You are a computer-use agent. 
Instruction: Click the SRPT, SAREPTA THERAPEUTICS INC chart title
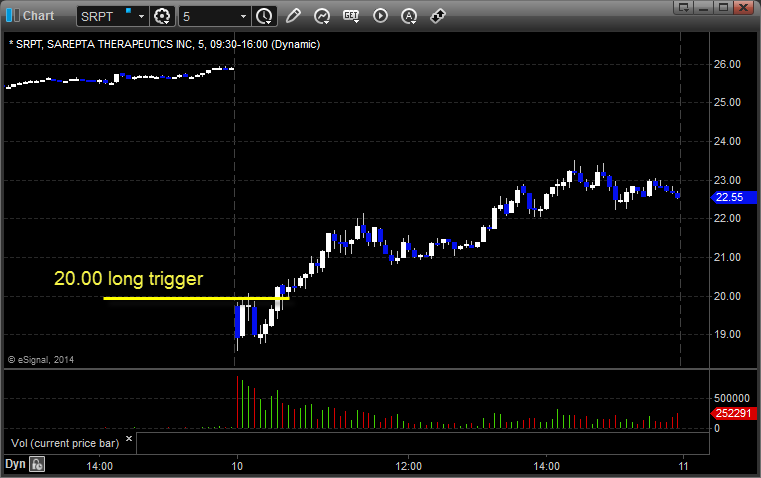click(165, 44)
